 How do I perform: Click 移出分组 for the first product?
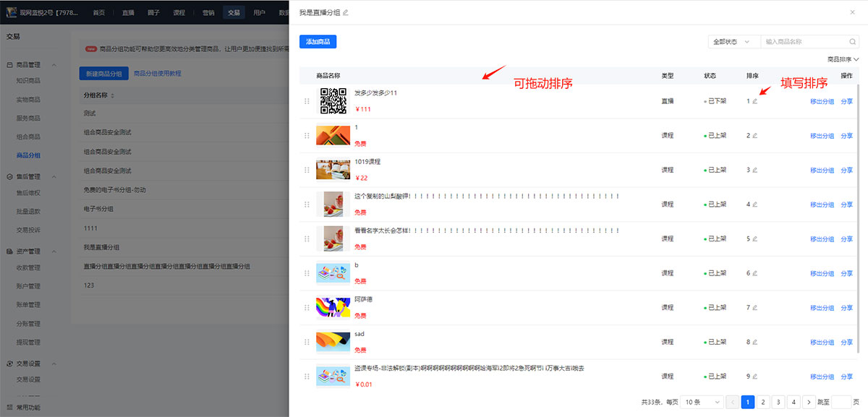[x=822, y=101]
